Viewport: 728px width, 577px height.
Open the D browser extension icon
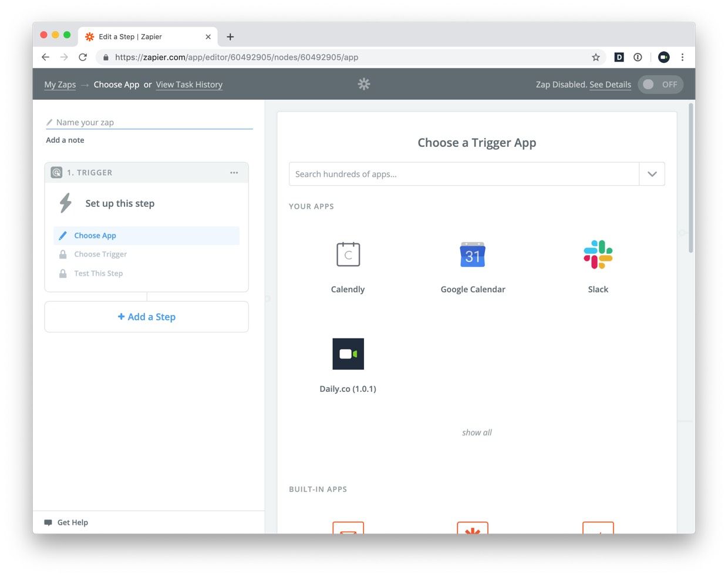[619, 57]
